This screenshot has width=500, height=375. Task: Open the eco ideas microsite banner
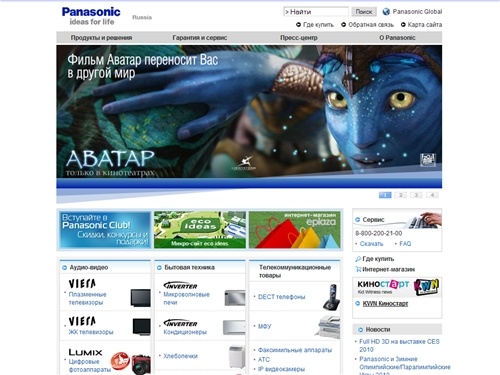point(200,230)
